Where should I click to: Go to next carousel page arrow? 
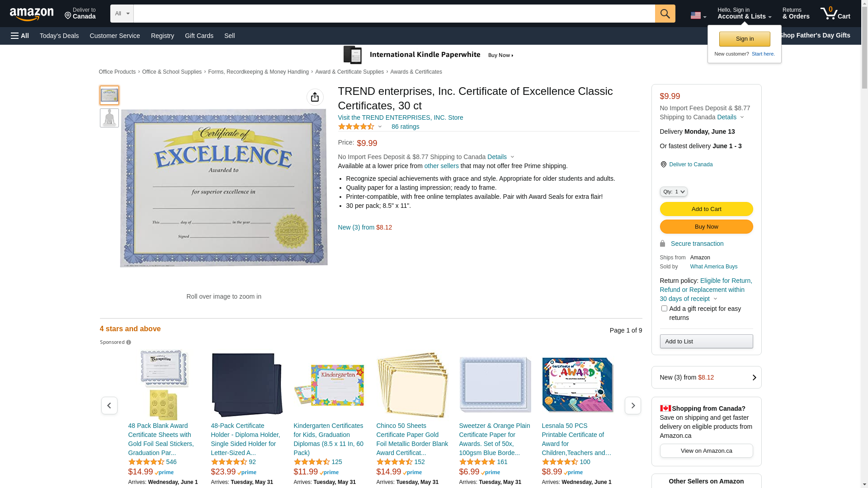(x=632, y=406)
